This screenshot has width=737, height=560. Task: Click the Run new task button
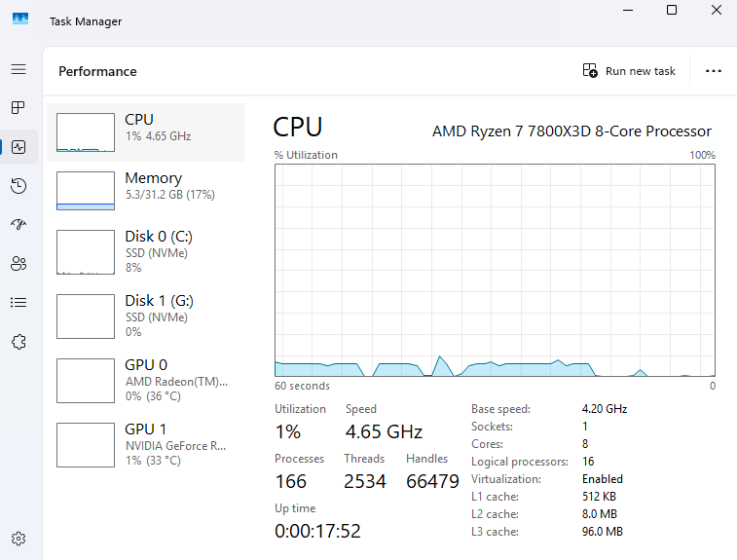(x=629, y=71)
